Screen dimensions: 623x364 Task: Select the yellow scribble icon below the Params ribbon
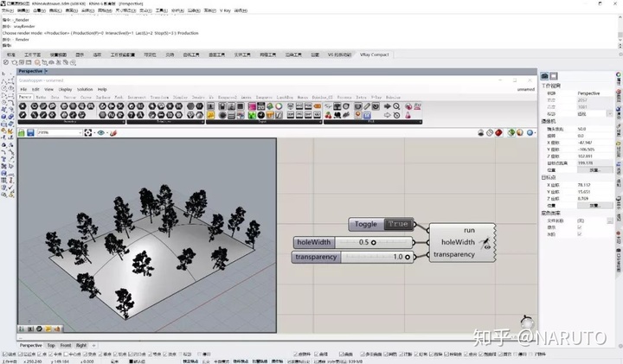coord(210,115)
